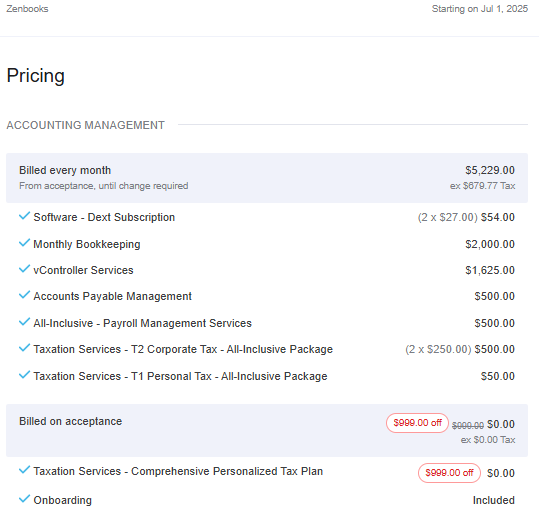Viewport: 539px width, 515px height.
Task: Click the $999.00 off badge on Tax Plan row
Action: (x=449, y=473)
